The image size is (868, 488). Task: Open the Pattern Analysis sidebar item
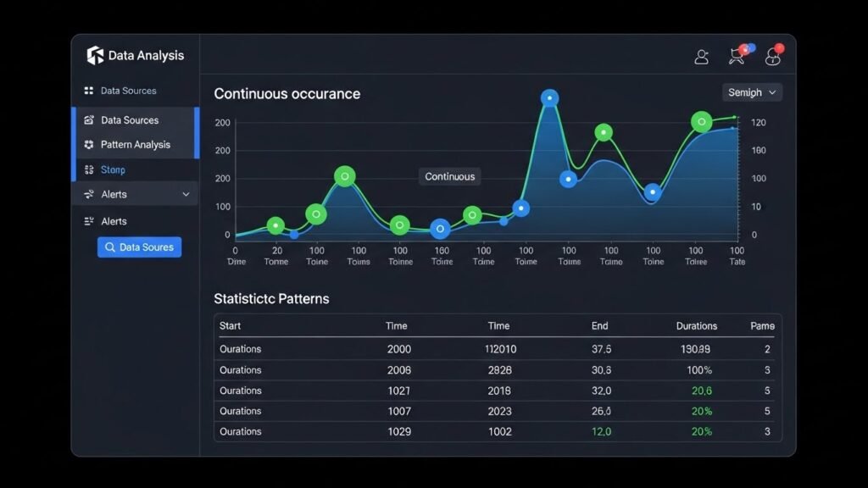[x=136, y=145]
